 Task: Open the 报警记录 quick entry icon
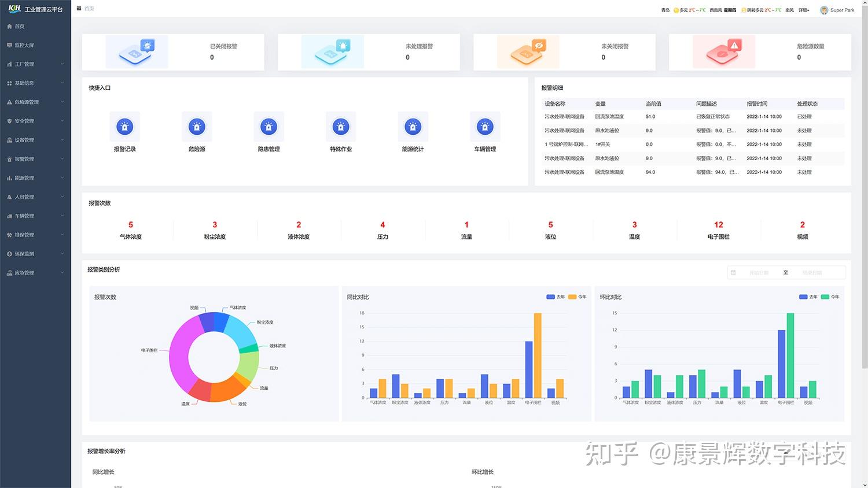click(x=124, y=127)
